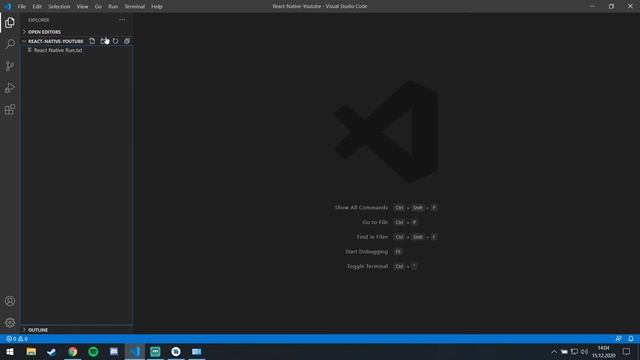Open the Windows Action Center
640x360 pixels.
[627, 351]
